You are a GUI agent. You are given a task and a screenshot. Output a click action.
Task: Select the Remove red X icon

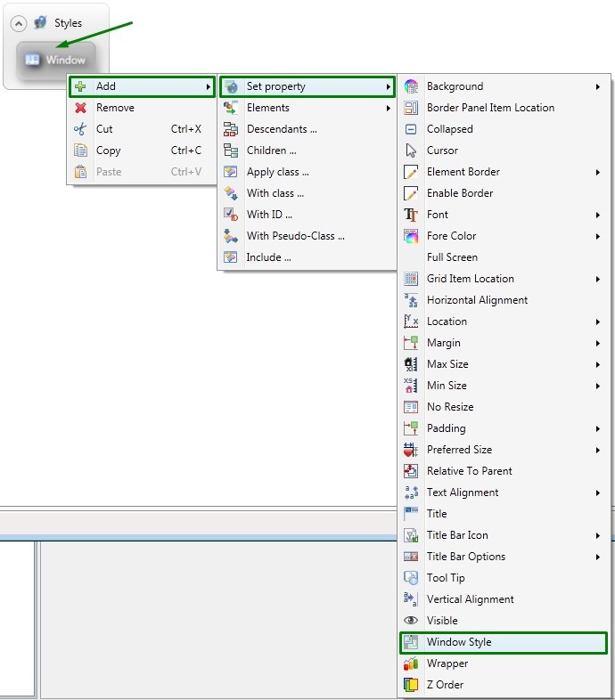80,108
